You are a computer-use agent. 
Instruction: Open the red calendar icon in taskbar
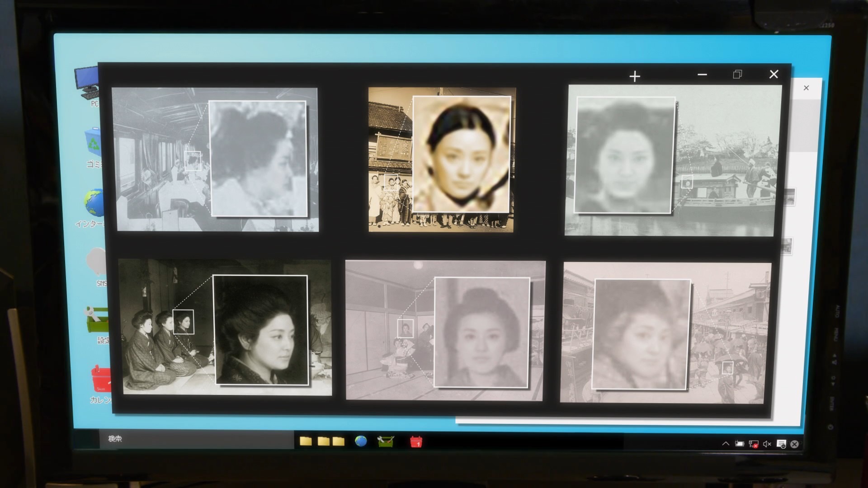click(x=416, y=441)
